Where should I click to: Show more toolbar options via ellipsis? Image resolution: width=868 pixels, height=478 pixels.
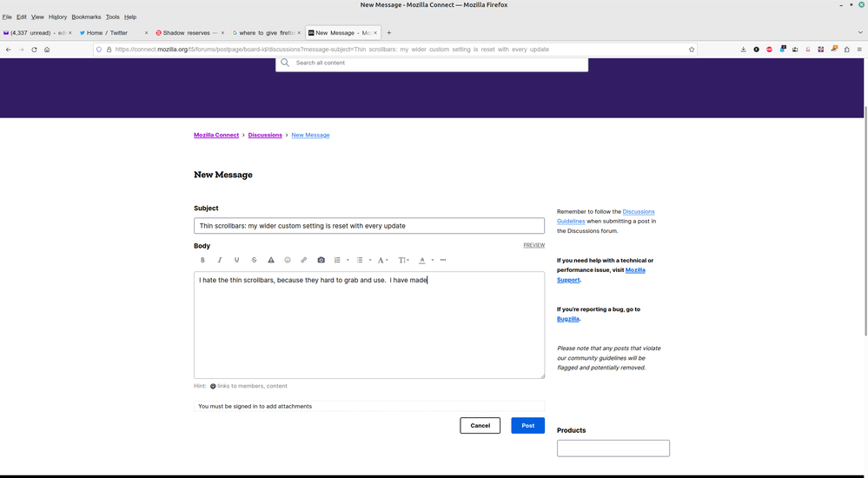point(443,260)
